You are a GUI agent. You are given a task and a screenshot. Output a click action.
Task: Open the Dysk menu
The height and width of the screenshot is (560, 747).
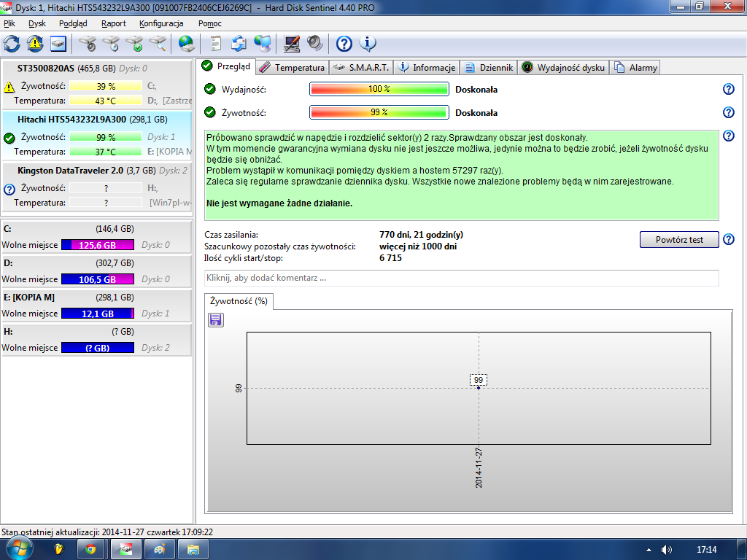[x=37, y=23]
